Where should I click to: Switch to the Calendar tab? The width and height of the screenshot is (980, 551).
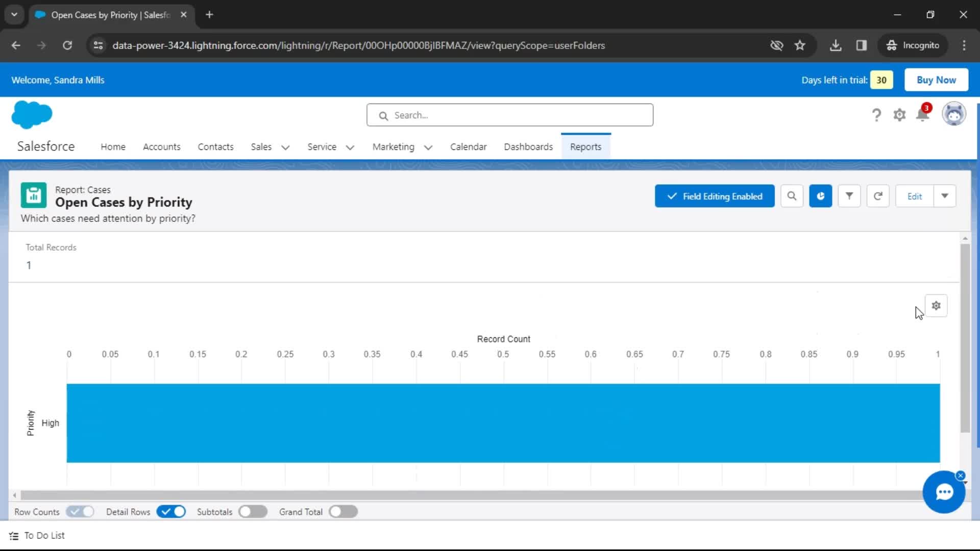coord(468,147)
